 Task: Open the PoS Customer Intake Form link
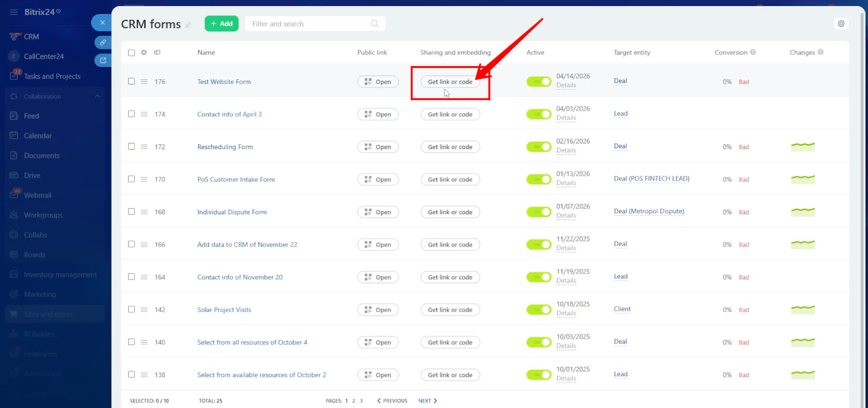click(x=236, y=179)
